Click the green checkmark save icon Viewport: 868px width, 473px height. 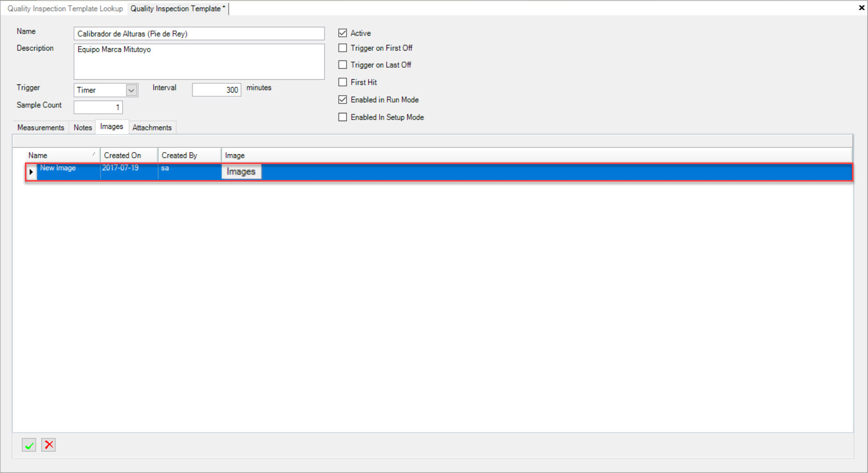click(x=29, y=445)
